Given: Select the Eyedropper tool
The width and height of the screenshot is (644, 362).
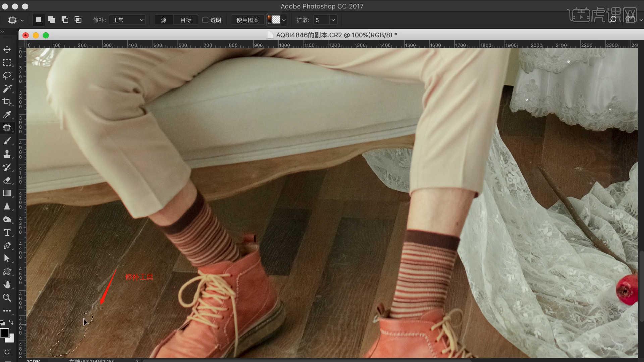Looking at the screenshot, I should click(x=7, y=115).
